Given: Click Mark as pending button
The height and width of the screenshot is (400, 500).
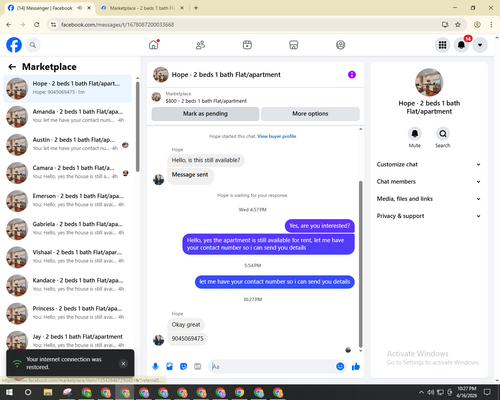Looking at the screenshot, I should 205,114.
